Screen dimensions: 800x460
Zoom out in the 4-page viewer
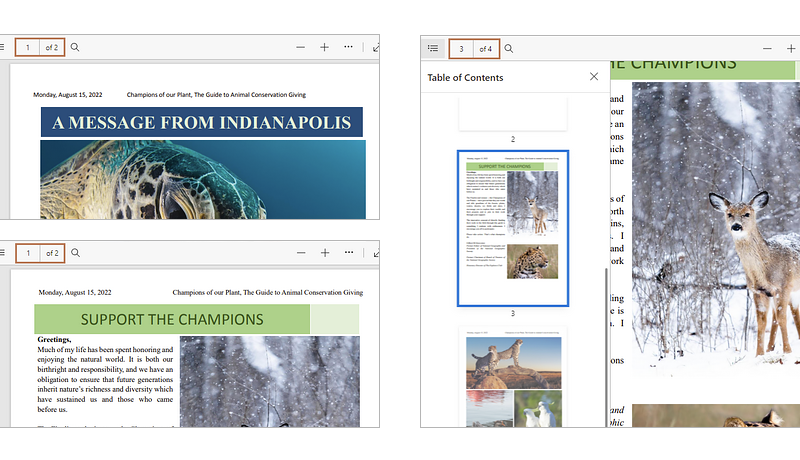click(x=767, y=48)
